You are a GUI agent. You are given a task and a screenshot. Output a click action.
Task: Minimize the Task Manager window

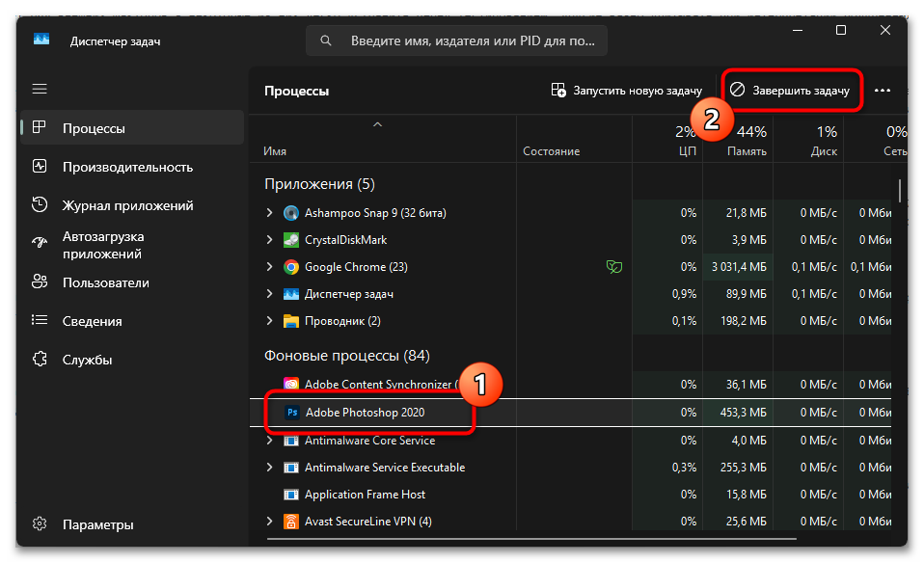coord(798,30)
